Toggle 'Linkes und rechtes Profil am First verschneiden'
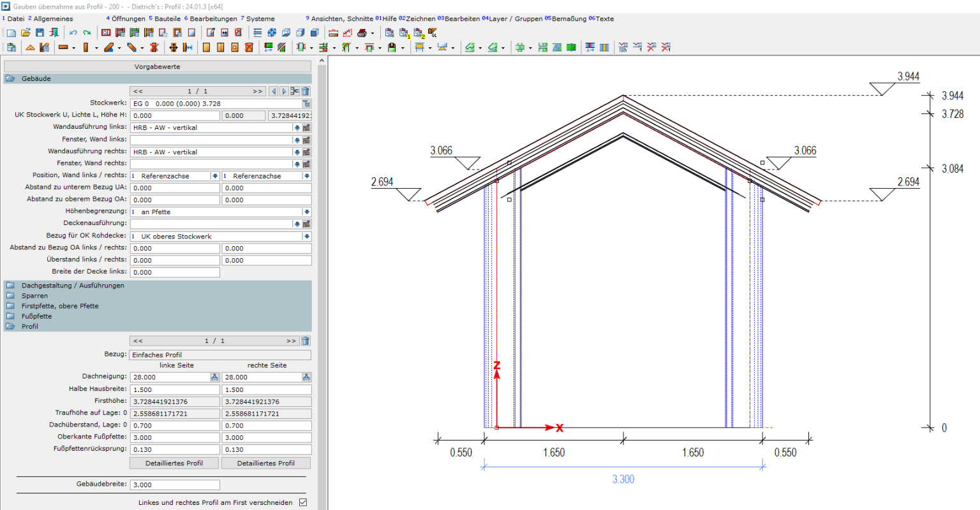 coord(303,502)
